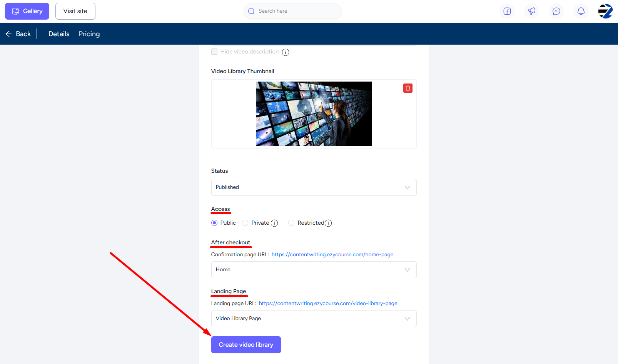
Task: Click the search magnifier icon
Action: (251, 11)
